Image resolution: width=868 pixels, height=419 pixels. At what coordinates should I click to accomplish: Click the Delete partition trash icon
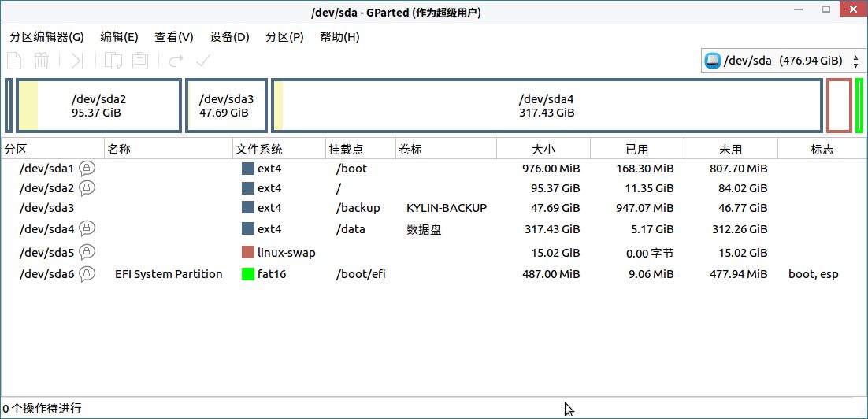point(42,61)
